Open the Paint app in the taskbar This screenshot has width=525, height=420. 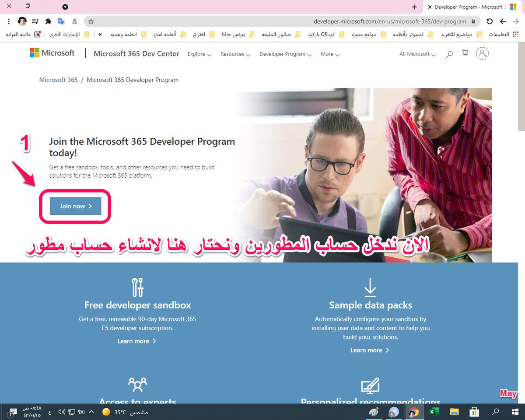[373, 412]
